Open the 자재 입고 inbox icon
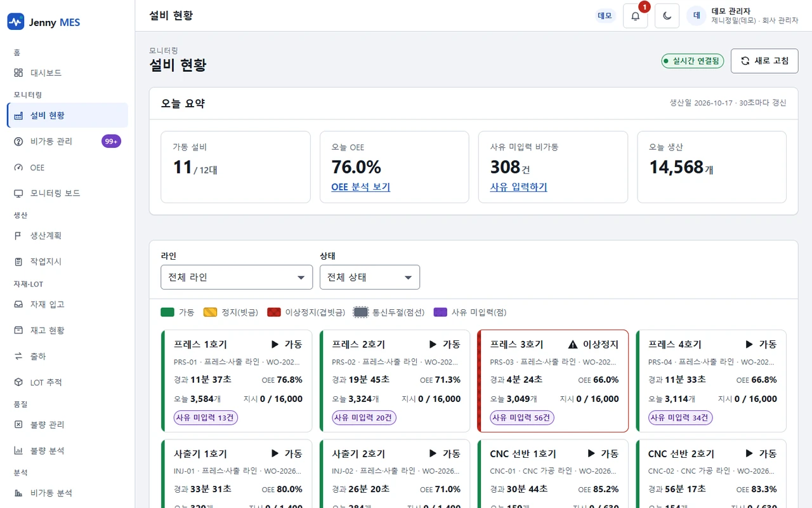The height and width of the screenshot is (508, 812). [x=18, y=304]
